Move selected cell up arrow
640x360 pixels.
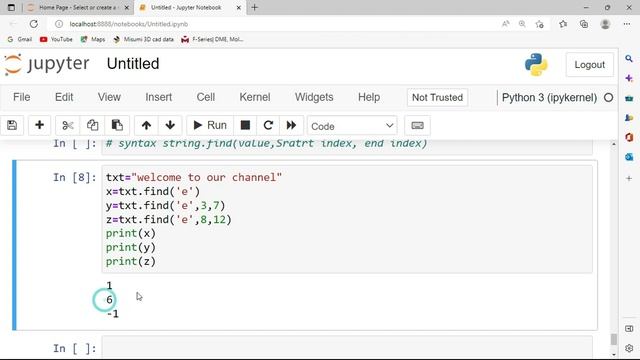pyautogui.click(x=146, y=125)
